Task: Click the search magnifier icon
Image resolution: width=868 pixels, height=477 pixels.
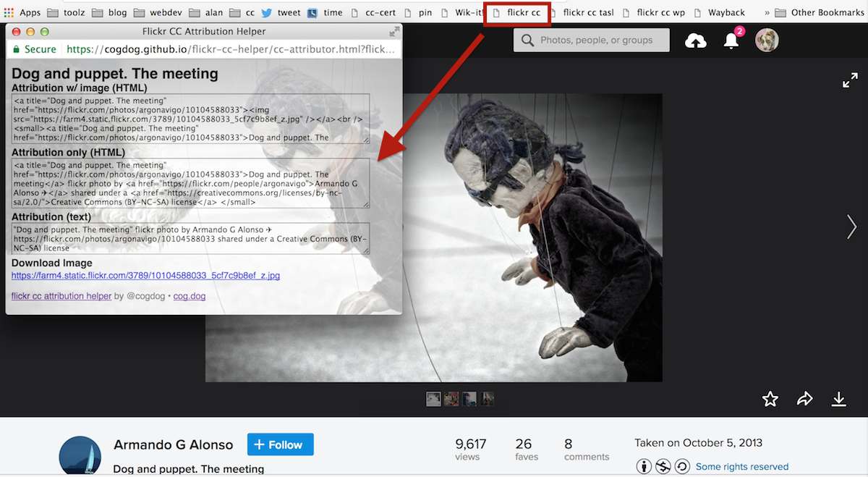Action: point(527,40)
